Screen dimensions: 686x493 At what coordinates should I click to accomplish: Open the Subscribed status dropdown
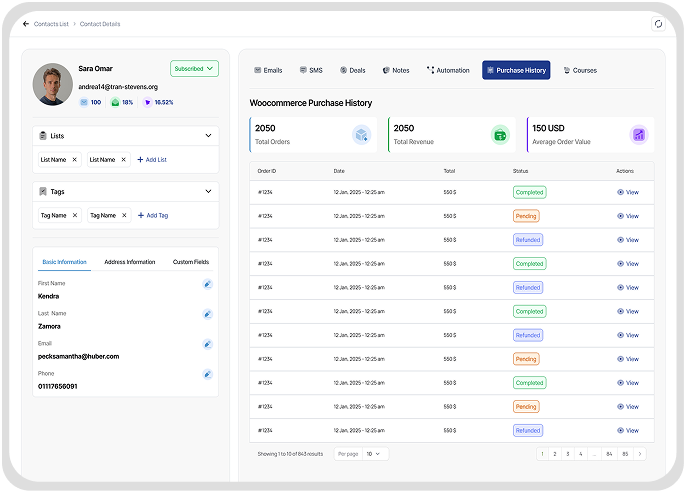click(x=194, y=69)
